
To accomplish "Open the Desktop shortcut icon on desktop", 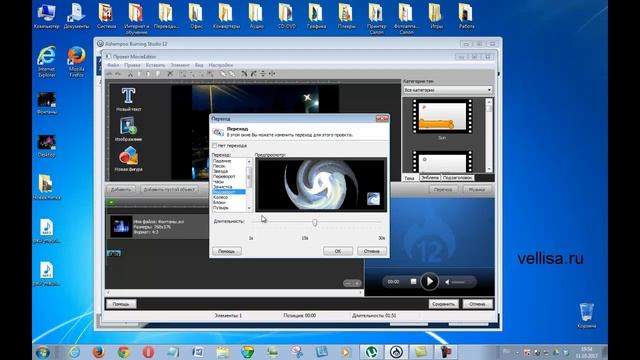I will coord(47,146).
